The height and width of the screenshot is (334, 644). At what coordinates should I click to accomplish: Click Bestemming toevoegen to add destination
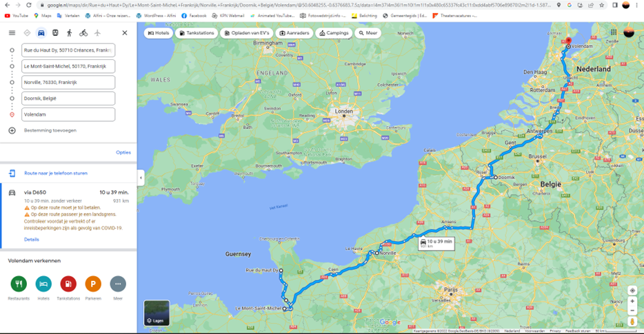pyautogui.click(x=50, y=130)
